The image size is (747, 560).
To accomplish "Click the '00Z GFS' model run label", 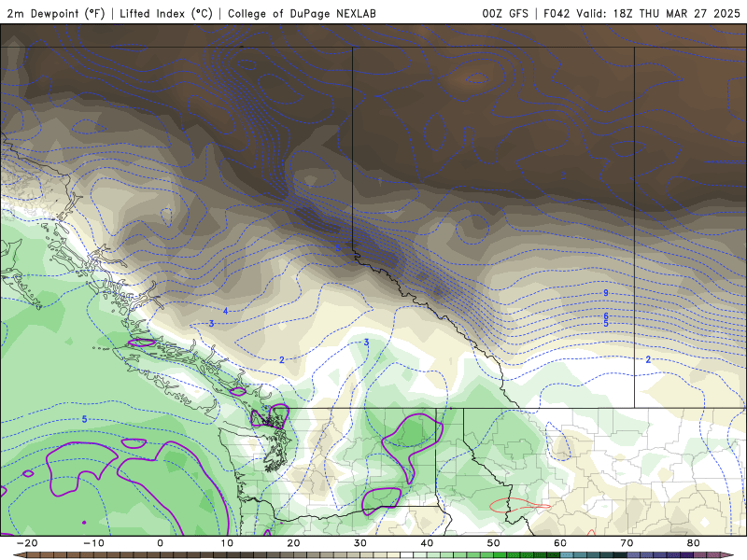I will pyautogui.click(x=505, y=13).
